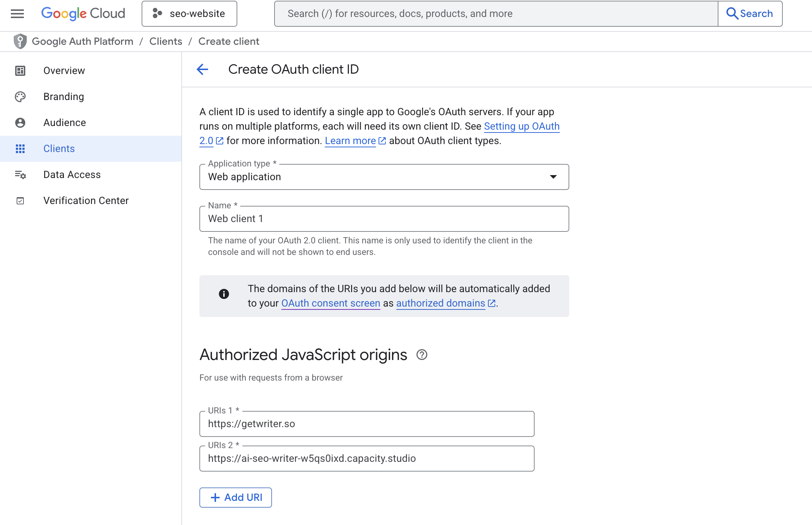Open the Learn more link
This screenshot has width=812, height=525.
click(350, 141)
